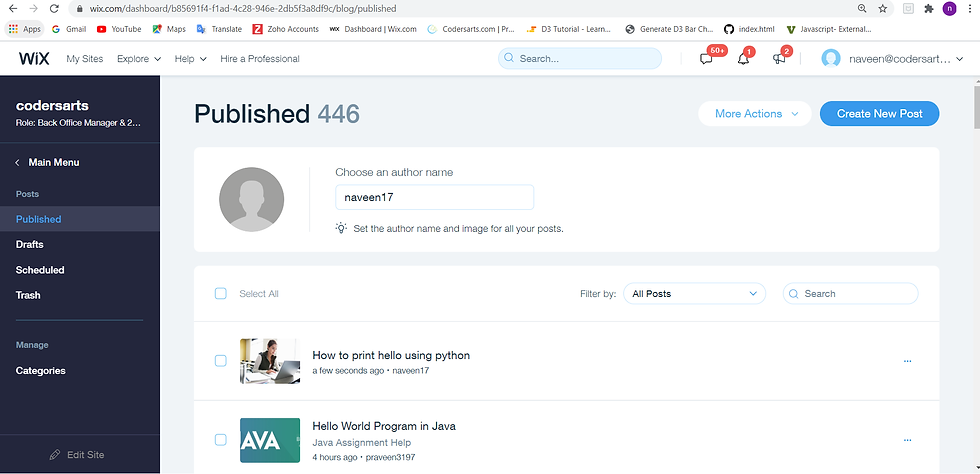This screenshot has height=474, width=980.
Task: Open the three-dot menu for the Java post
Action: (908, 440)
